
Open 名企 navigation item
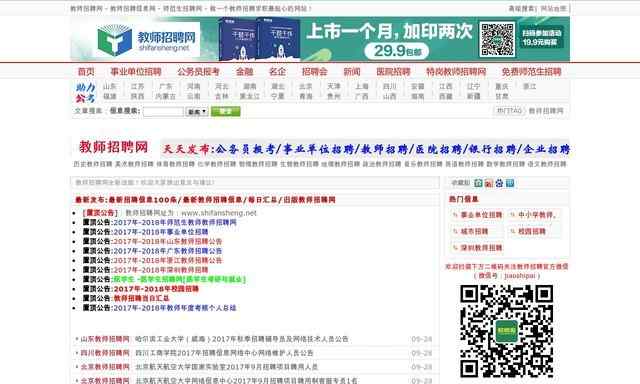tap(278, 71)
